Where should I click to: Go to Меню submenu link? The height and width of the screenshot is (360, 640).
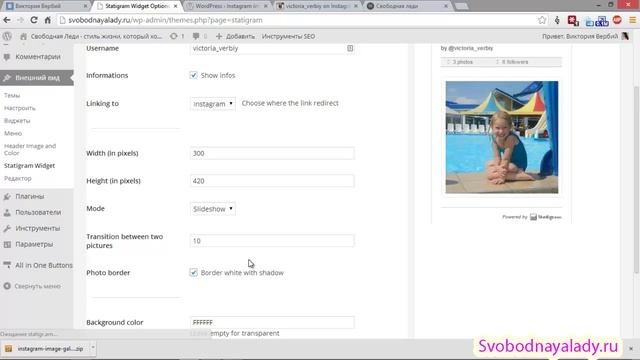pyautogui.click(x=13, y=133)
